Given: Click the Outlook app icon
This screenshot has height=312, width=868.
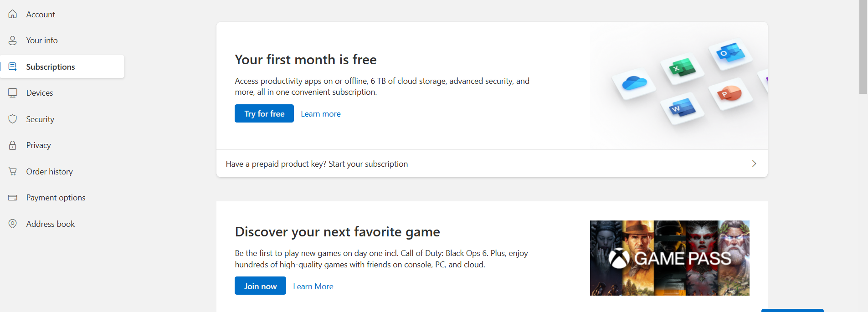Looking at the screenshot, I should [x=730, y=53].
